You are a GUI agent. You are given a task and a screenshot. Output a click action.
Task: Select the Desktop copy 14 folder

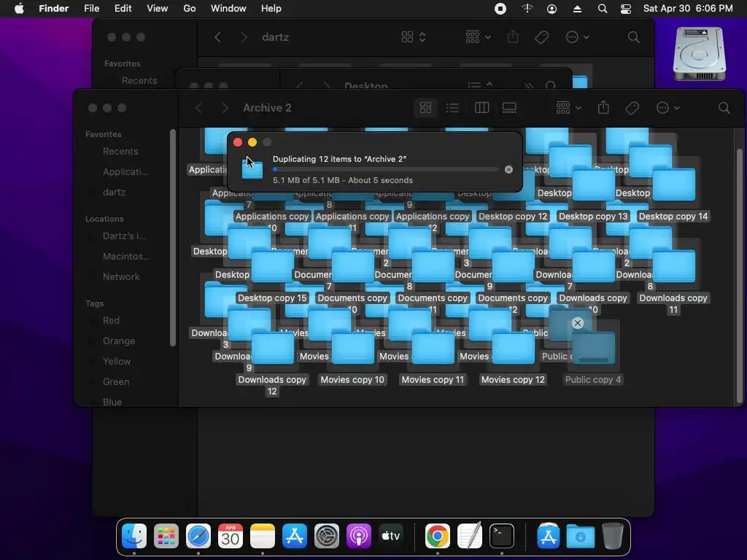click(x=673, y=184)
